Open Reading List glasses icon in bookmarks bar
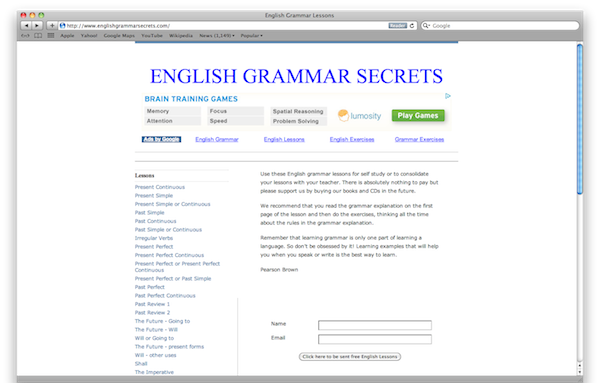Screen dimensions: 600x383 coord(25,36)
